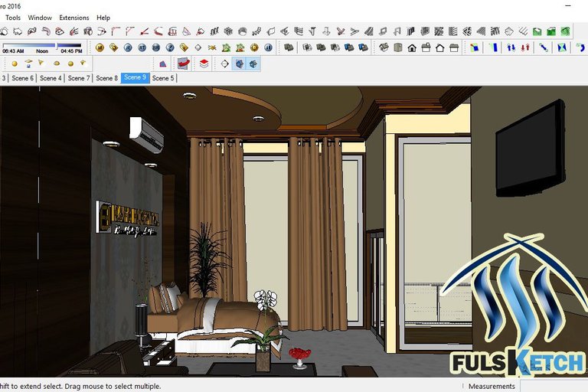Toggle Display Section Planes

click(x=239, y=64)
